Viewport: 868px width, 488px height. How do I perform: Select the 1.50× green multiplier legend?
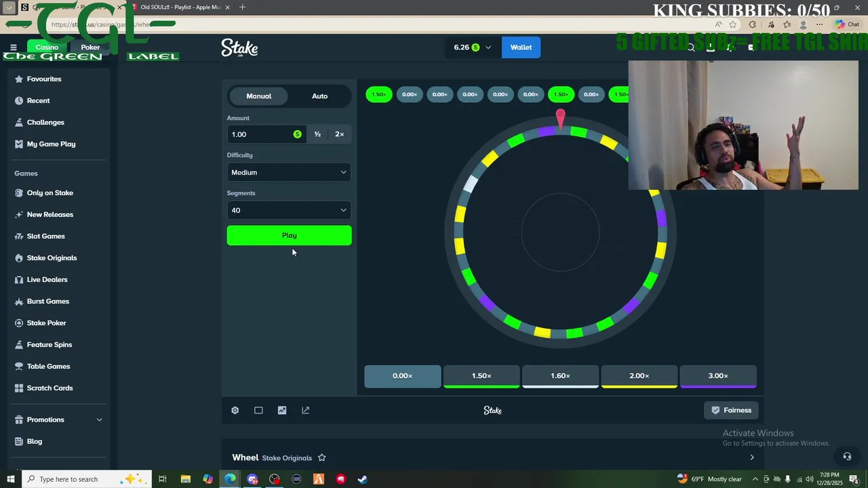point(481,376)
